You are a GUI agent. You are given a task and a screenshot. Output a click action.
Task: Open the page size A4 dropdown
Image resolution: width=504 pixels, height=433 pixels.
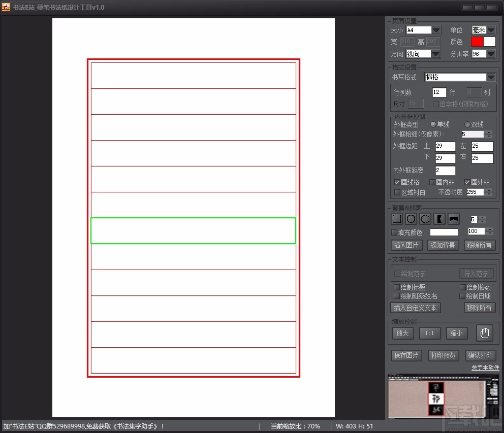point(436,30)
